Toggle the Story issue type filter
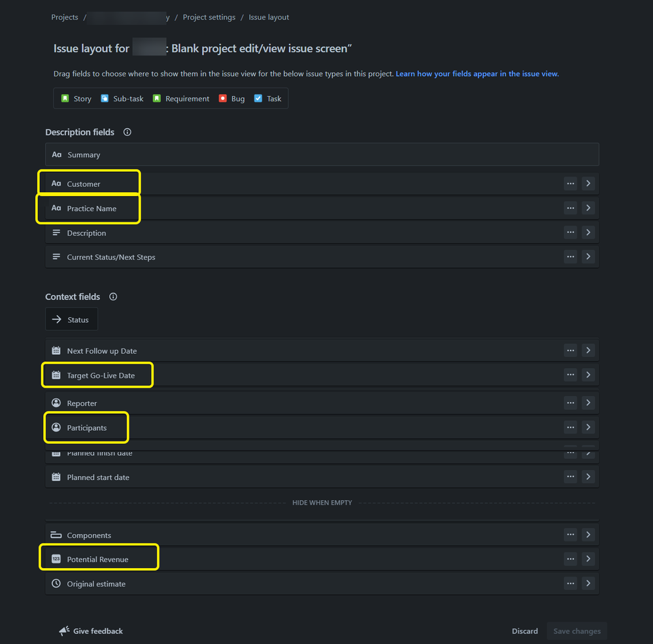The image size is (653, 644). click(x=75, y=98)
